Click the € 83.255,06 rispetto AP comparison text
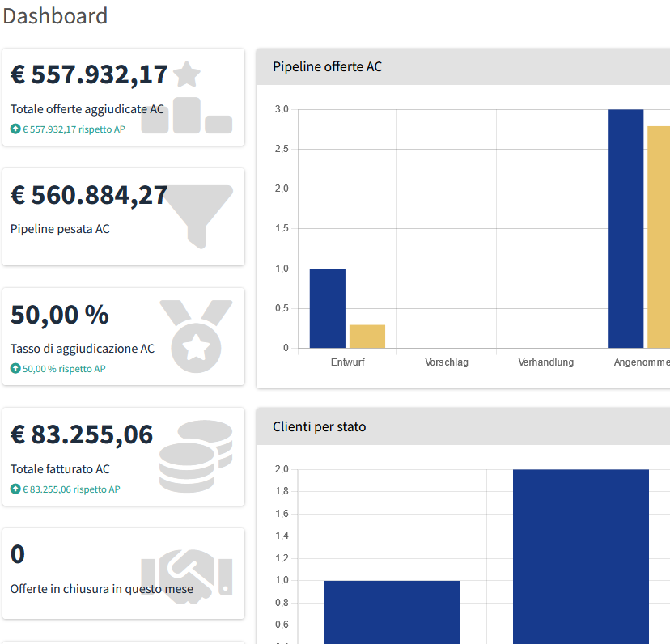670x644 pixels. [71, 489]
